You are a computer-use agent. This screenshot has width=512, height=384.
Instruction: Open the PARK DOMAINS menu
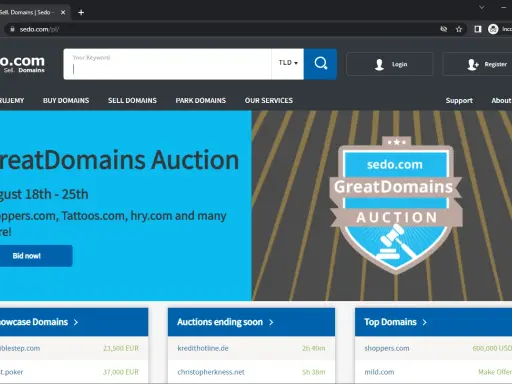pos(201,100)
